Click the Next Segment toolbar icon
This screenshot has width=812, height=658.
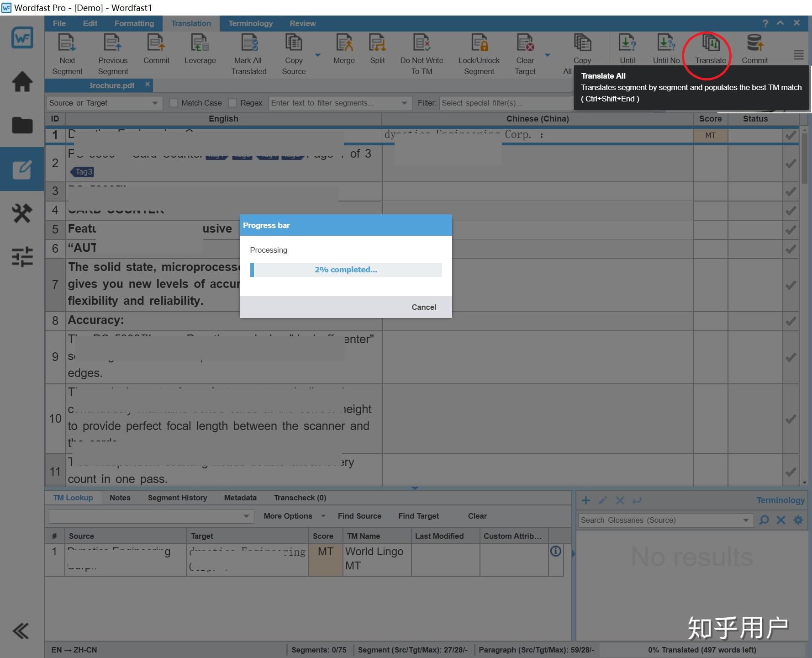coord(67,42)
